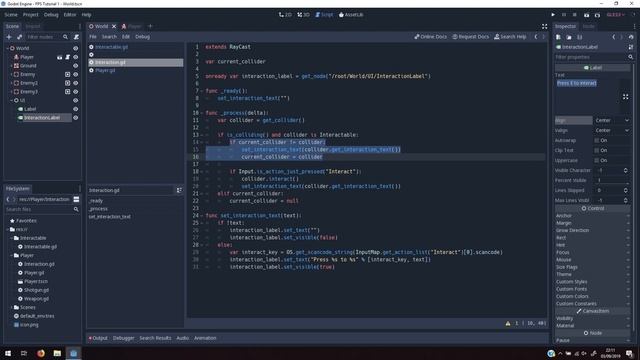Open Align dropdown set to Center

(x=611, y=120)
